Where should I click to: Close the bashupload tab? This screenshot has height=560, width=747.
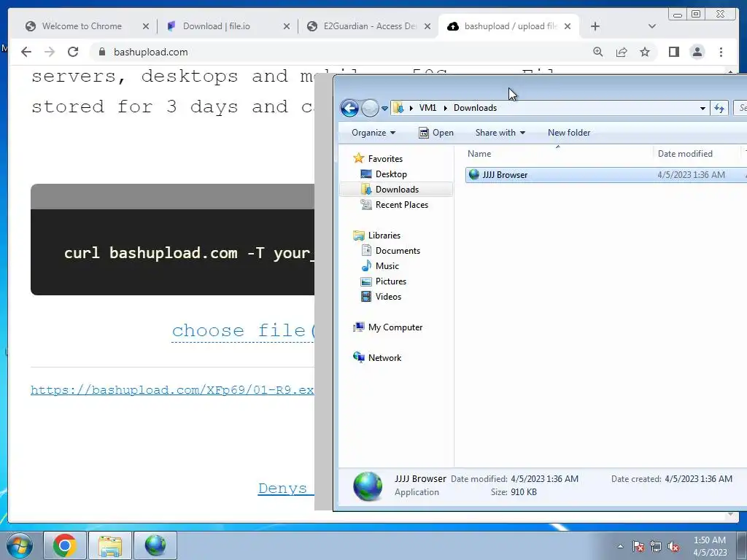point(568,26)
